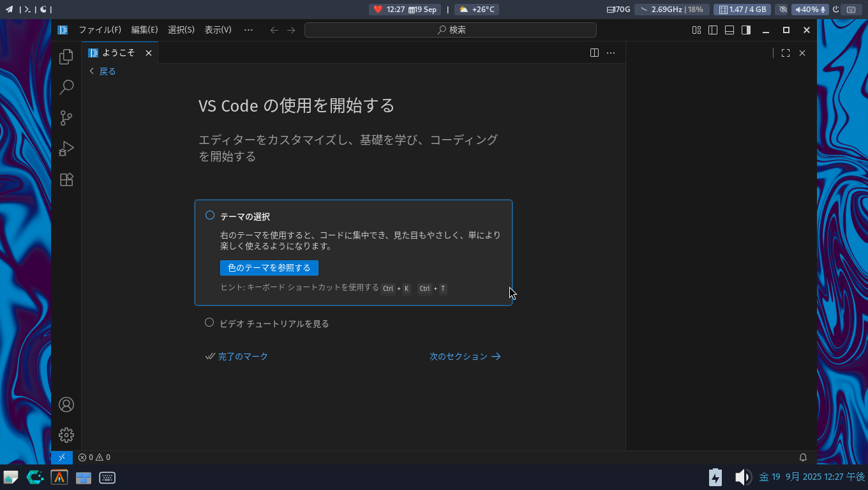Click the 2.69GHz CPU indicator
868x490 pixels.
click(671, 10)
